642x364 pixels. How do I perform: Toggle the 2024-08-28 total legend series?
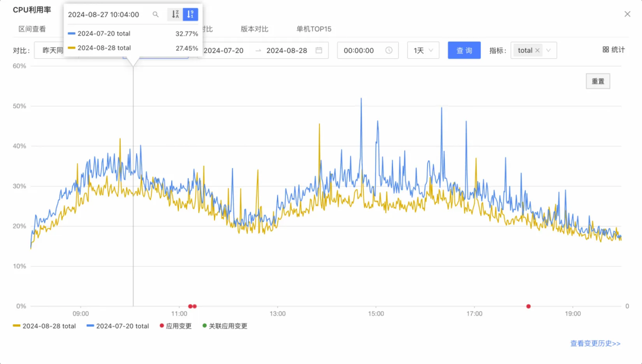(44, 326)
